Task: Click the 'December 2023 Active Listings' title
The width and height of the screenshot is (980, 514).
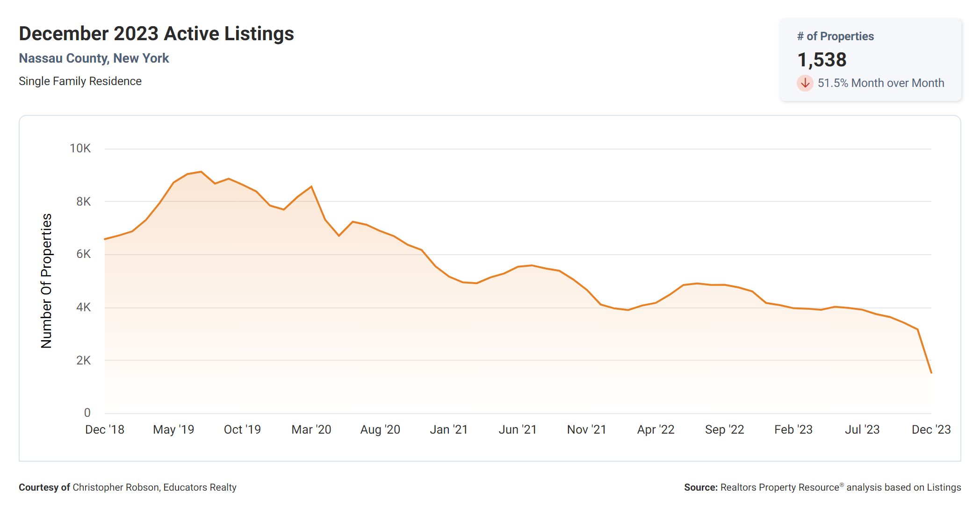Action: 156,34
